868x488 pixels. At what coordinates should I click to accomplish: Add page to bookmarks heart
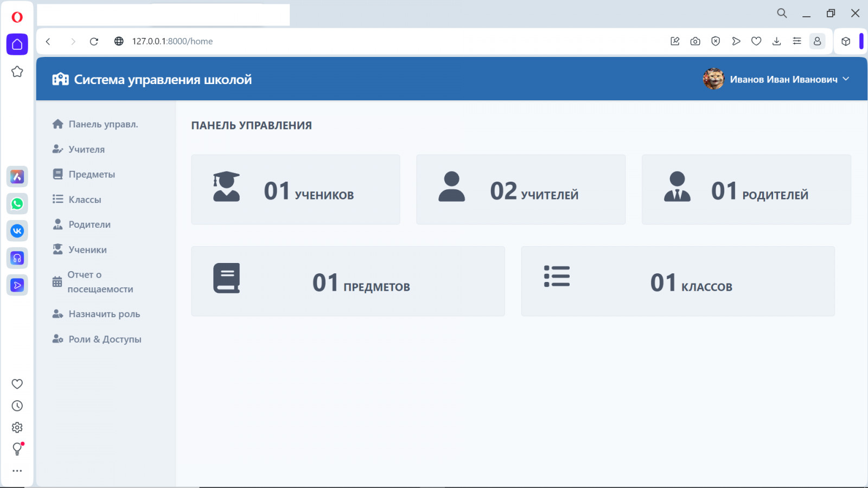click(756, 41)
